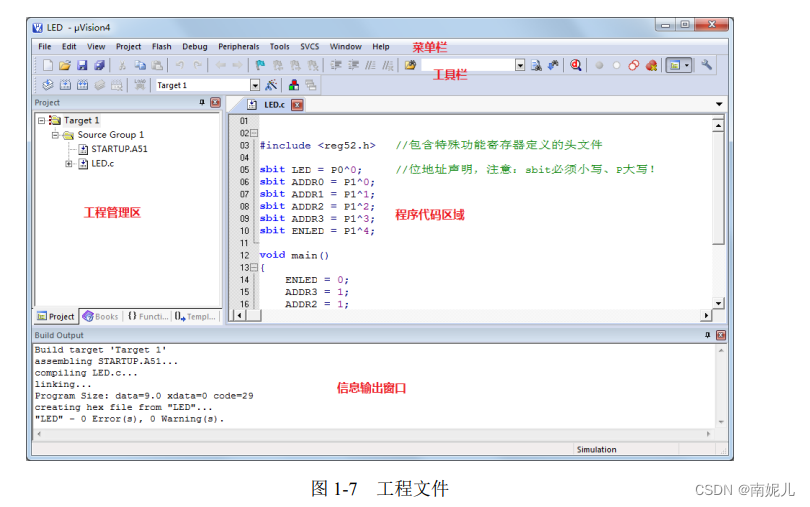Open Configuration with the wrench icon
Image resolution: width=810 pixels, height=507 pixels.
707,65
